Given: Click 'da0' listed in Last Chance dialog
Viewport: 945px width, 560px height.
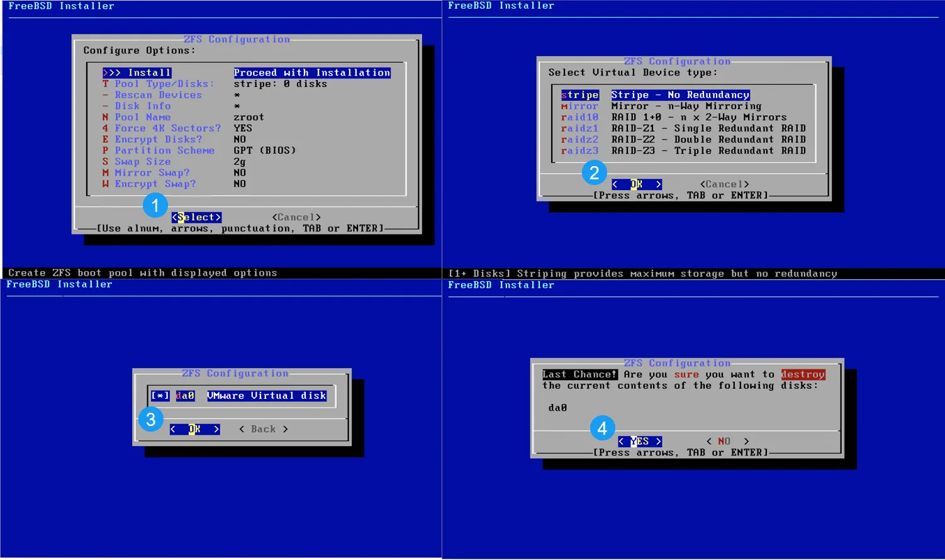Looking at the screenshot, I should 557,408.
